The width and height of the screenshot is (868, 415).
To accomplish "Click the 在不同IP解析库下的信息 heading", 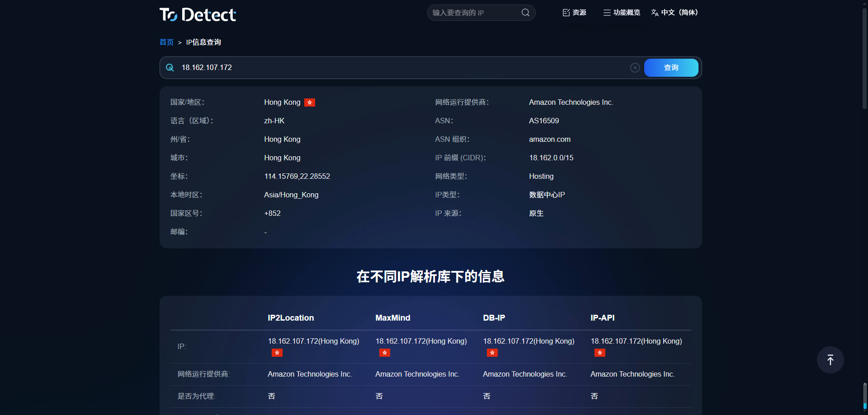I will coord(430,276).
